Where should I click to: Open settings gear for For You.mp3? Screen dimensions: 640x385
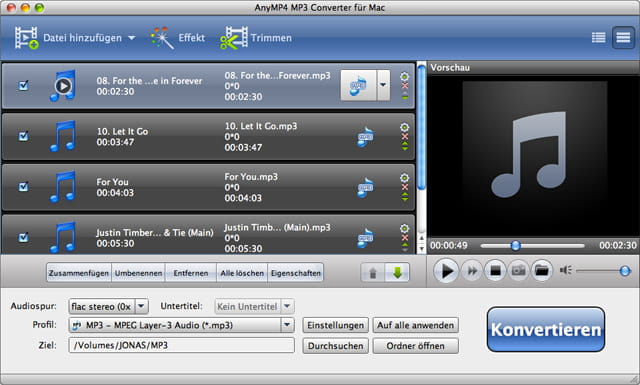click(x=404, y=178)
